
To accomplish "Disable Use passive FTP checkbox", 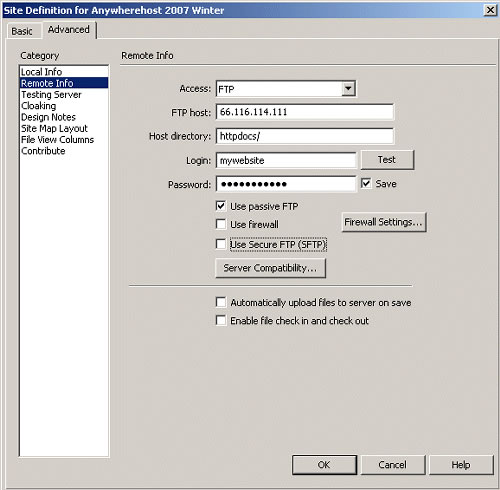I will (x=221, y=206).
